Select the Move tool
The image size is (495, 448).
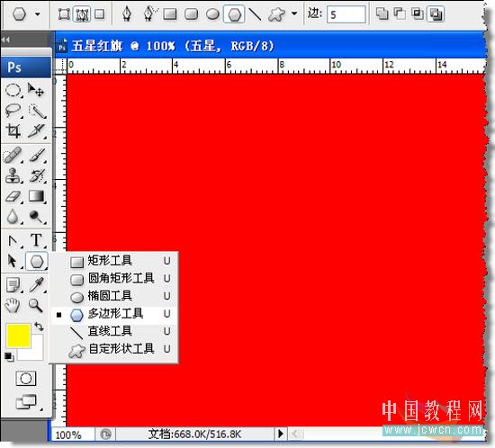click(x=36, y=90)
